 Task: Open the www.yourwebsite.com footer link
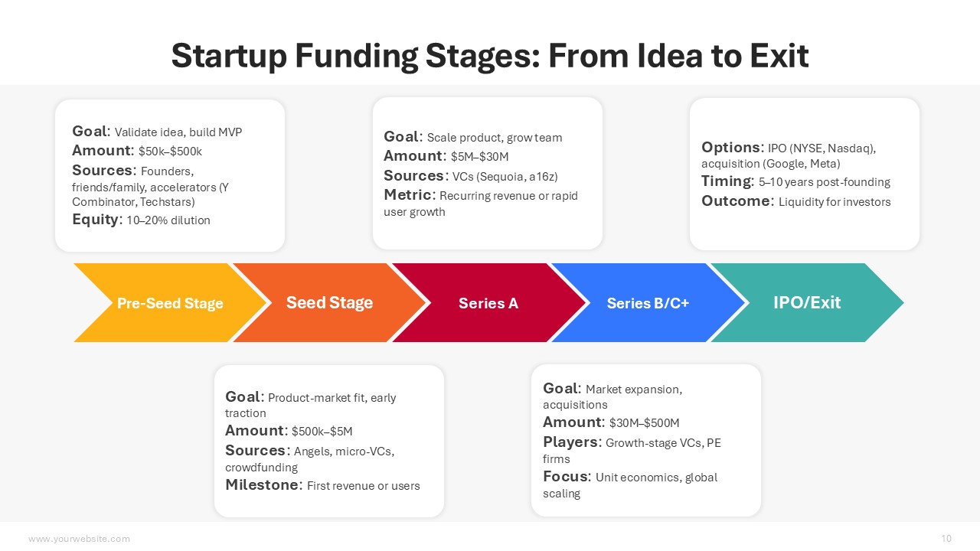79,539
